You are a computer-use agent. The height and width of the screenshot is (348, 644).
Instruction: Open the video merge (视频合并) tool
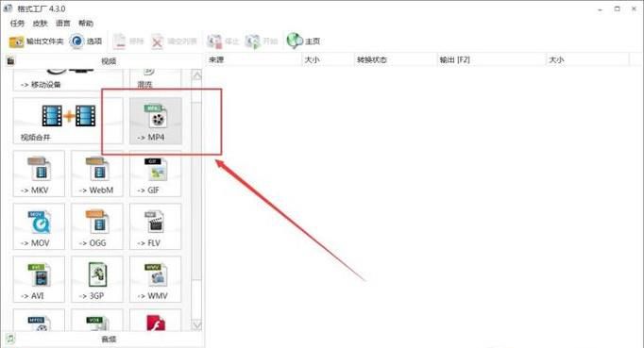(x=68, y=121)
